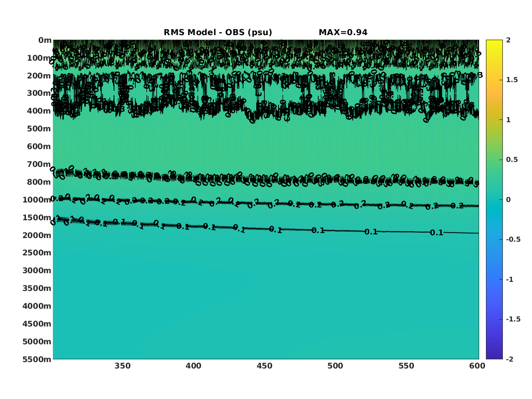Image resolution: width=532 pixels, height=399 pixels.
Task: Click the '600m' depth tick label
Action: point(39,146)
